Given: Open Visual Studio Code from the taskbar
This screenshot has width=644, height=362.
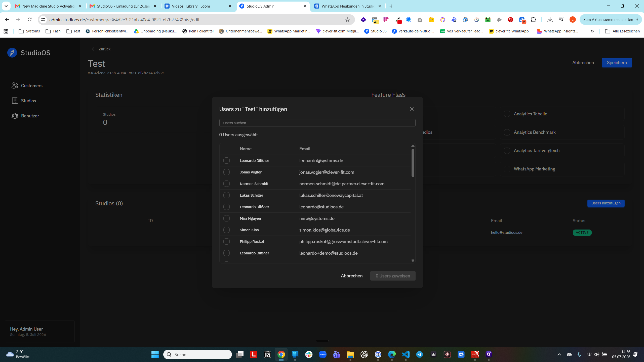Looking at the screenshot, I should [x=406, y=354].
